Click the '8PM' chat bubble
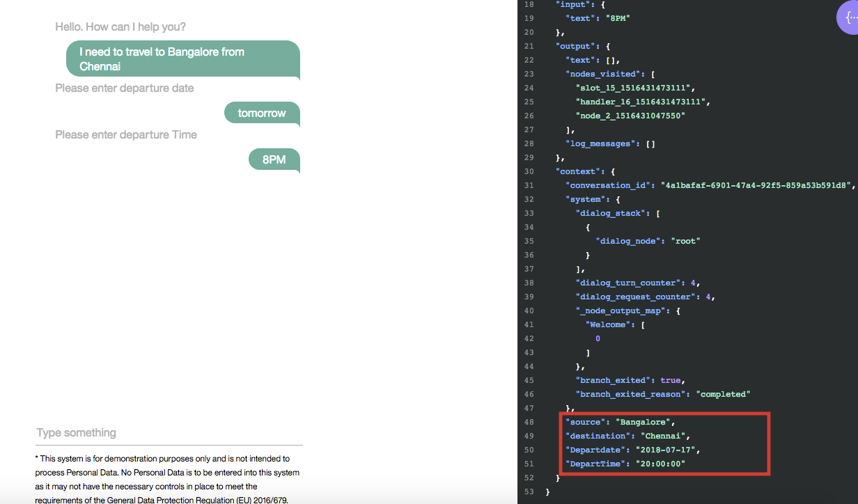The width and height of the screenshot is (858, 504). [274, 160]
